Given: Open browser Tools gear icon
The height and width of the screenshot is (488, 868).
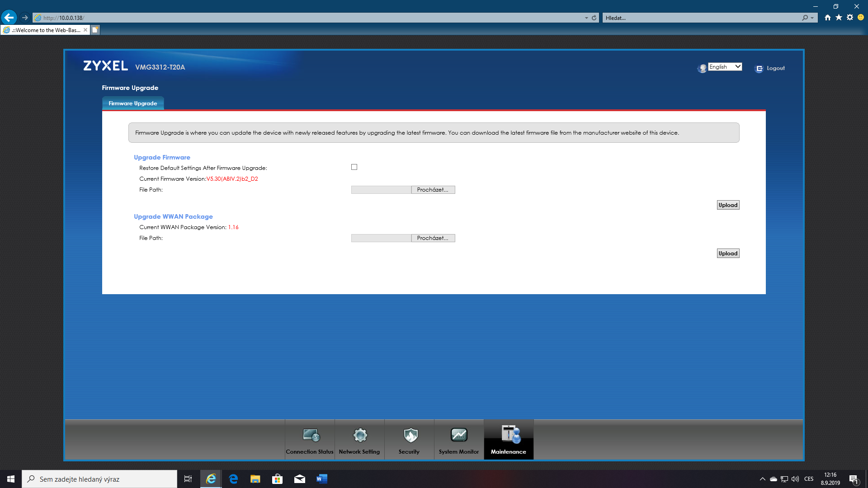Looking at the screenshot, I should (x=850, y=18).
